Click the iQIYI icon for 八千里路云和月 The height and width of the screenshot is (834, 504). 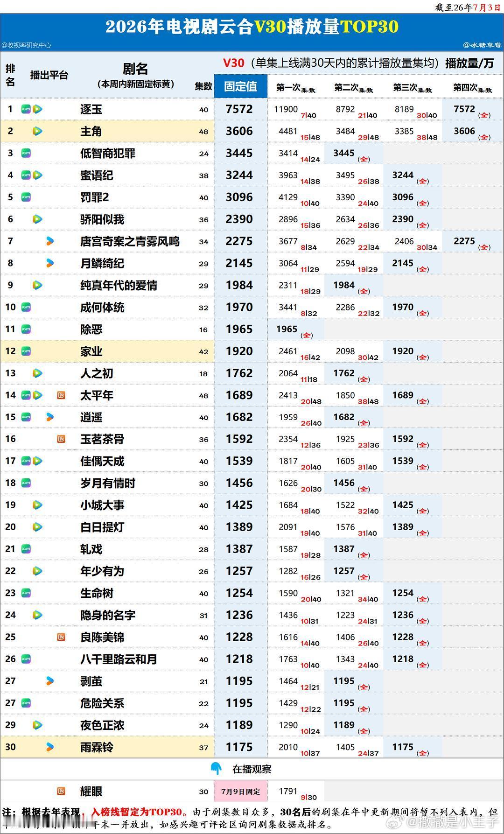pyautogui.click(x=26, y=659)
